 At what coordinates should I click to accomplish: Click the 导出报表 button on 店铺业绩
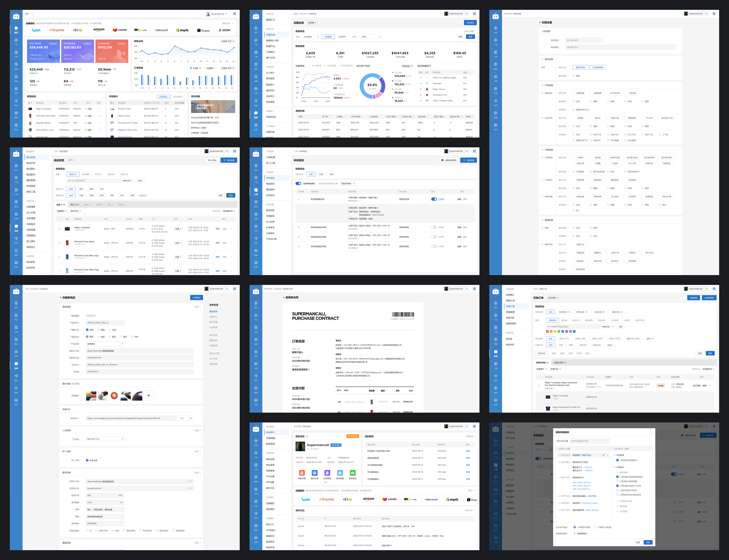(470, 23)
